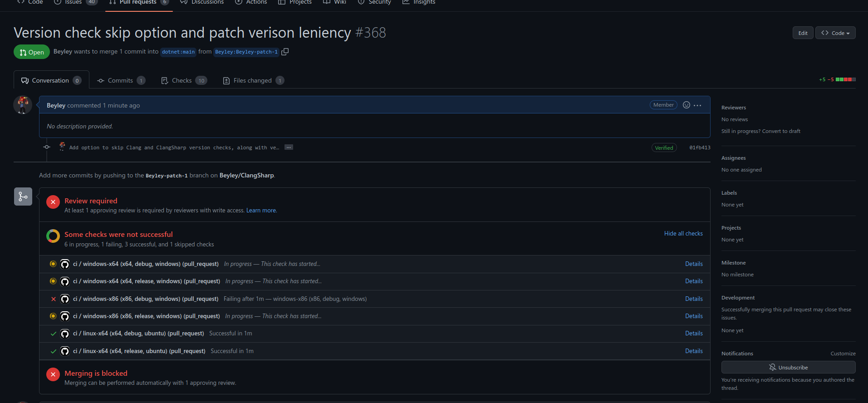Click the in-progress status icon for windows-x64 debug

click(53, 264)
